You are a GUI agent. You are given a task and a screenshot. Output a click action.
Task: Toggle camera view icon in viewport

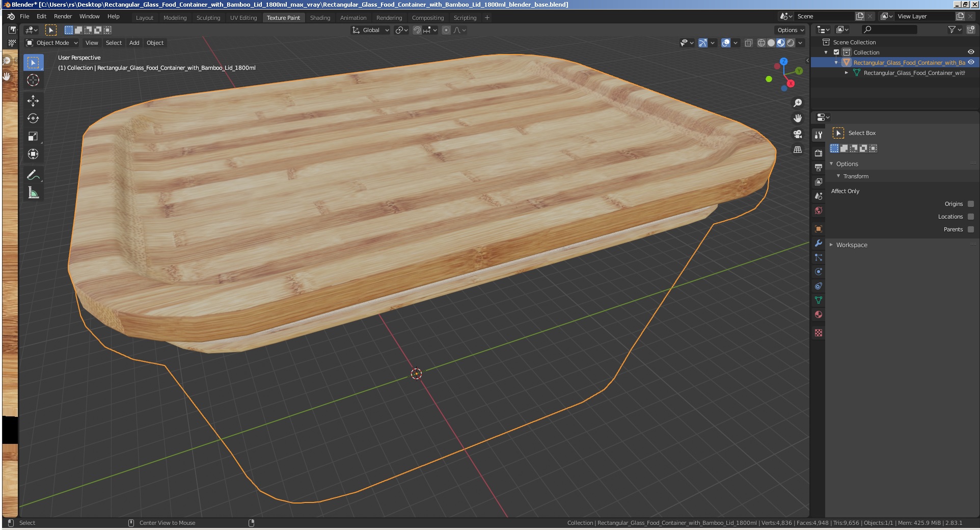[798, 134]
